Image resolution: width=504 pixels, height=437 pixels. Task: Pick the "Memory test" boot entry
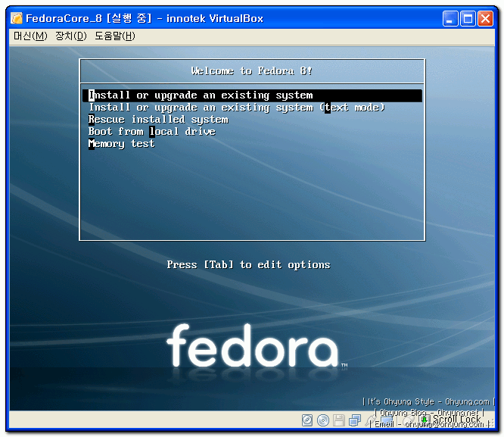pos(121,144)
